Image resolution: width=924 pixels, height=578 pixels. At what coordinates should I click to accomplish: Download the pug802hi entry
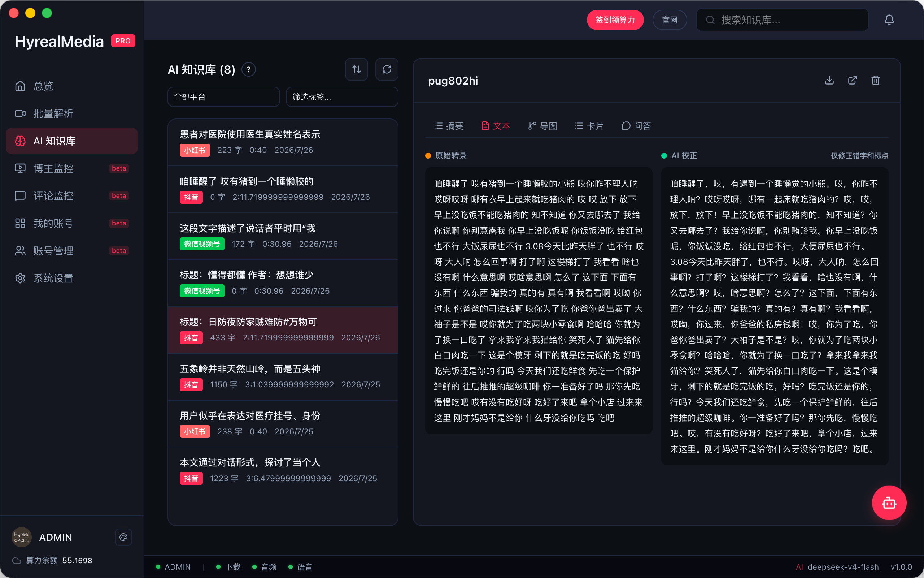(829, 80)
